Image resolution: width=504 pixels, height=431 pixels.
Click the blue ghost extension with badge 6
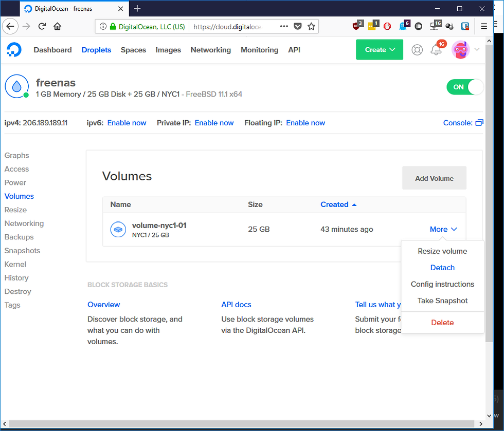tap(404, 25)
